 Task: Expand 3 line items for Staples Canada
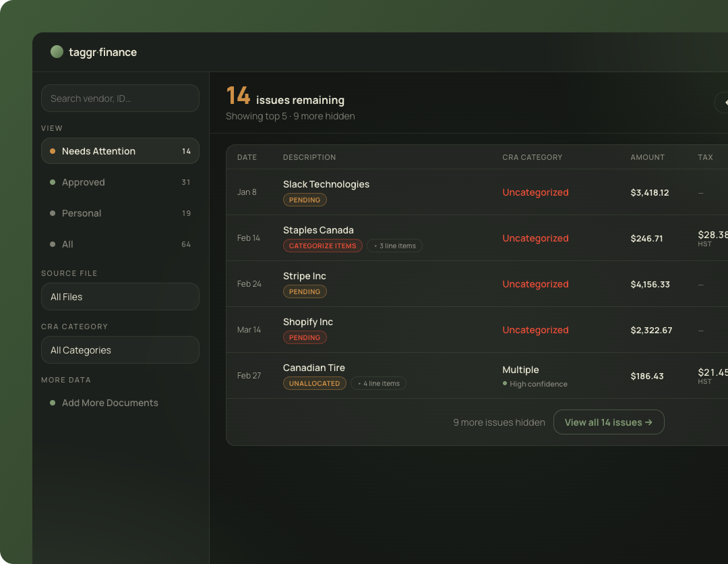tap(394, 246)
